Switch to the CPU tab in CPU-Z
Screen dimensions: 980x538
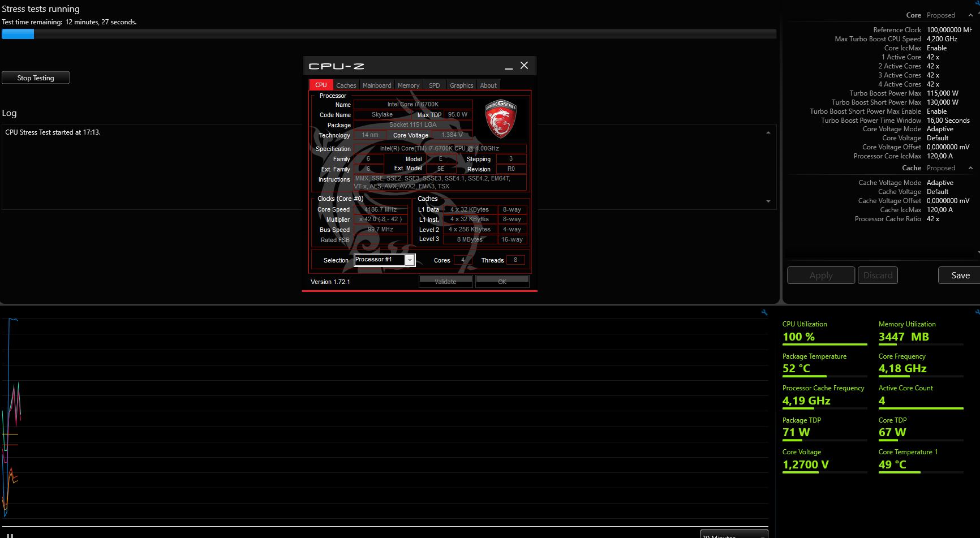pyautogui.click(x=321, y=85)
